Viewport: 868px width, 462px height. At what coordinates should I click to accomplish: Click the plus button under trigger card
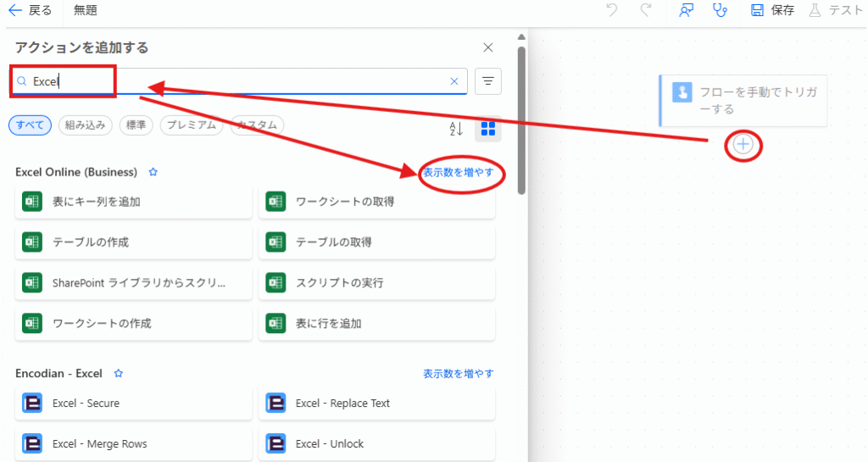743,145
